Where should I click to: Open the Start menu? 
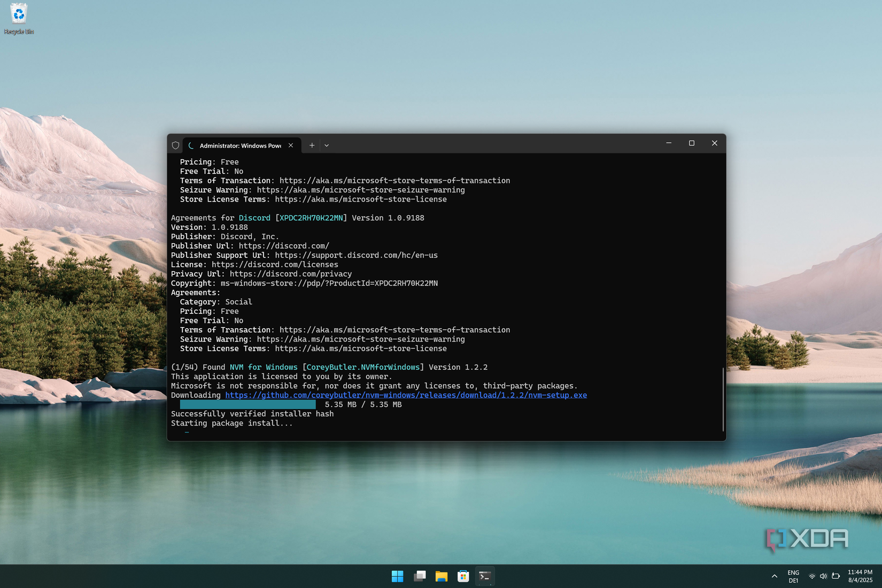click(397, 576)
